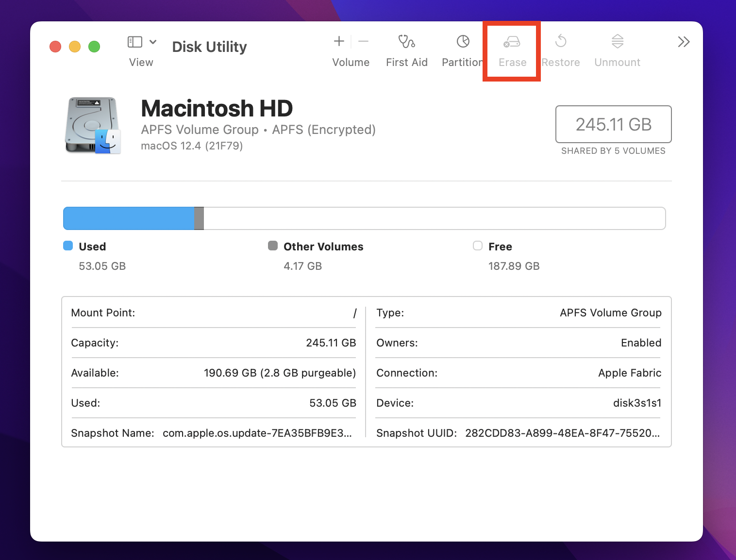This screenshot has width=736, height=560.
Task: Click the Unmount eject icon
Action: pos(618,41)
